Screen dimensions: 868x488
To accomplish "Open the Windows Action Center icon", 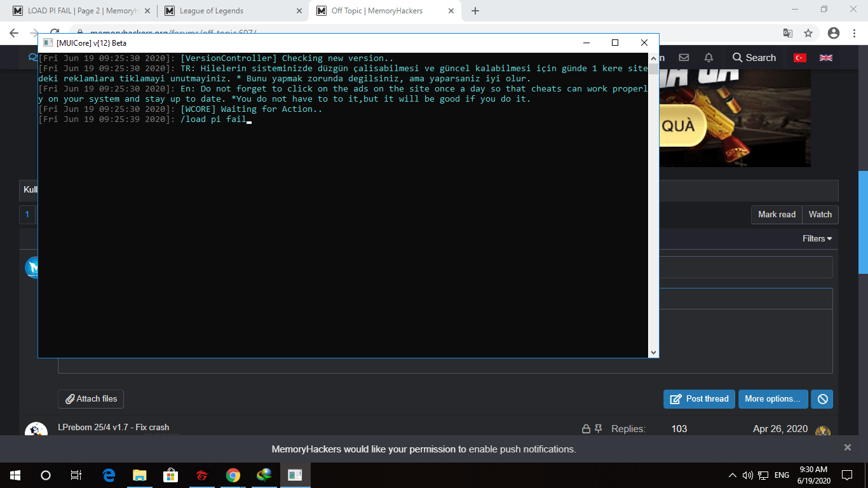I will (x=847, y=475).
